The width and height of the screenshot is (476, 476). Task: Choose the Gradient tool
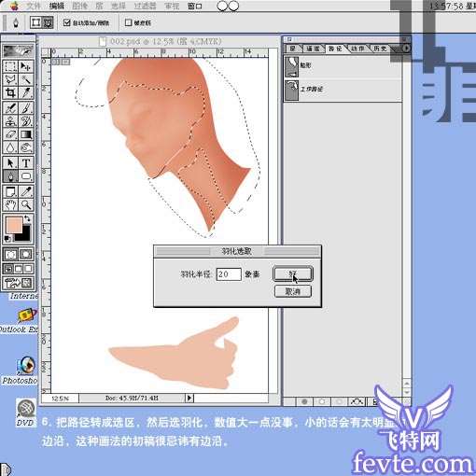pyautogui.click(x=26, y=134)
